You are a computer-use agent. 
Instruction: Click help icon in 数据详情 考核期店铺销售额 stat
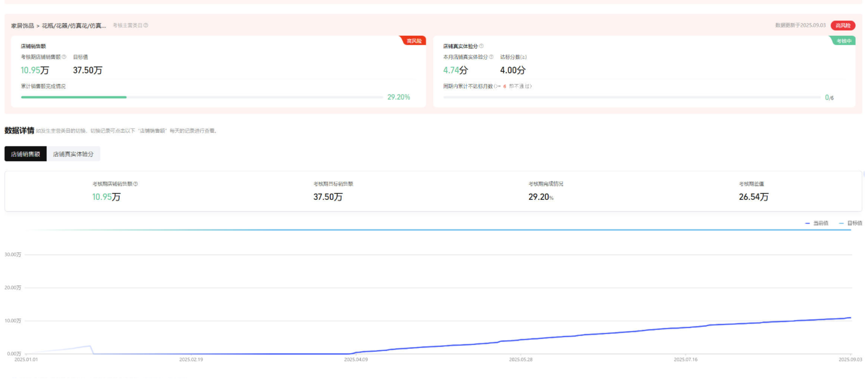[x=135, y=184]
